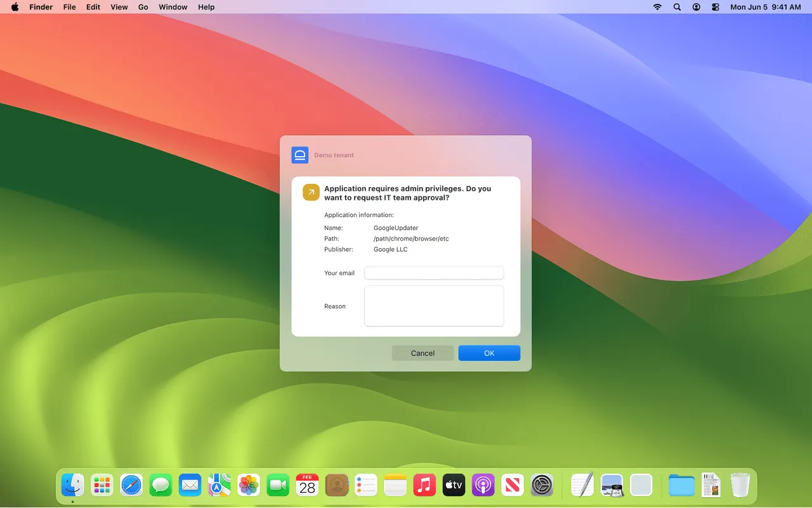This screenshot has height=508, width=812.
Task: Open System Settings gear in dock
Action: pos(542,486)
